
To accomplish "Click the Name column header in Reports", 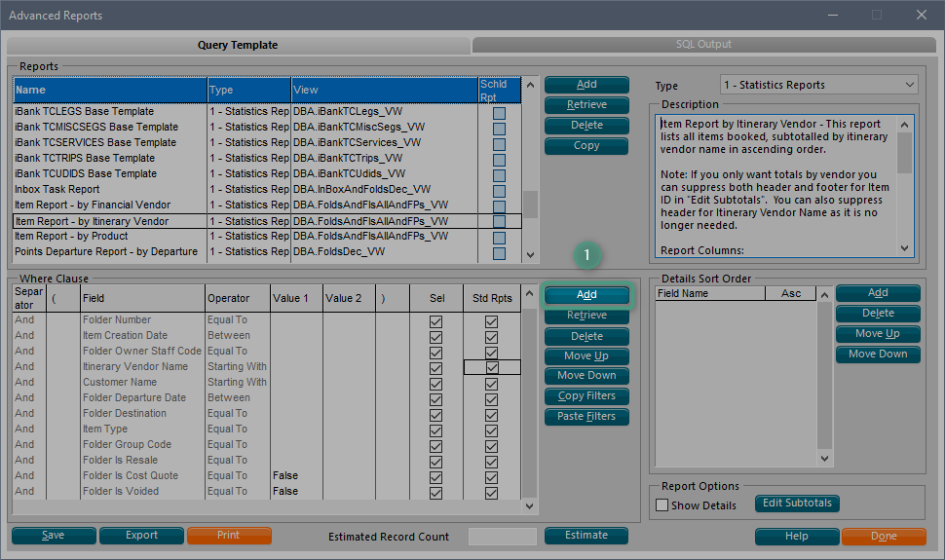I will click(x=110, y=90).
